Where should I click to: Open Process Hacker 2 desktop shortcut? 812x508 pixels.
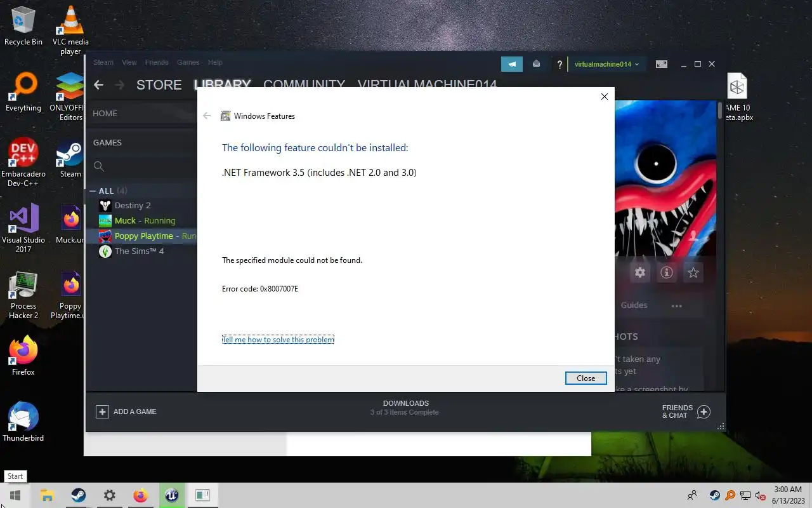(x=23, y=295)
